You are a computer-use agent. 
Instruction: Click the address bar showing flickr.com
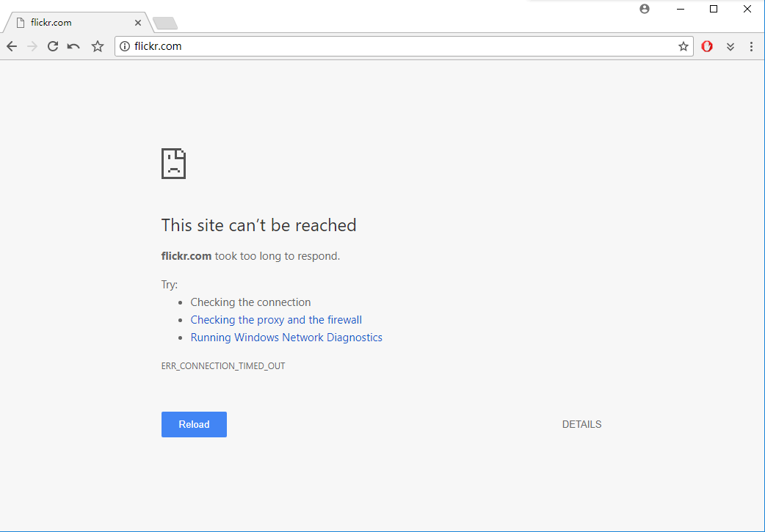click(404, 46)
